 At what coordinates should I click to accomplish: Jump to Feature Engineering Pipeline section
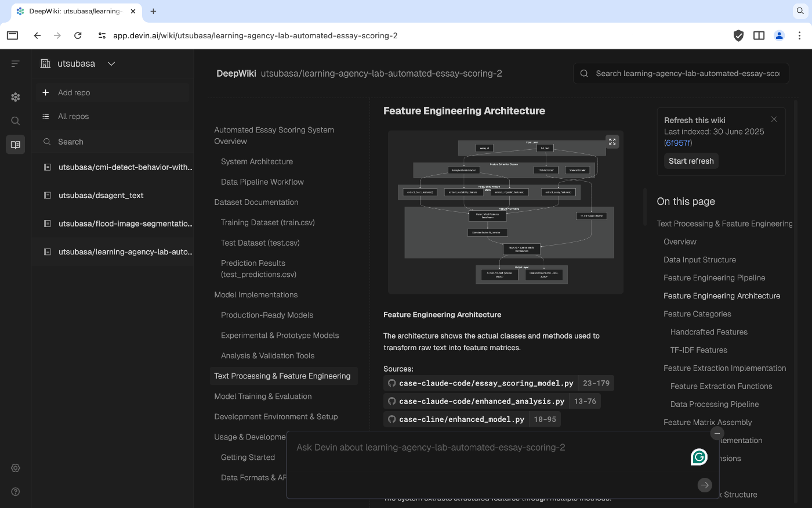[x=714, y=278]
